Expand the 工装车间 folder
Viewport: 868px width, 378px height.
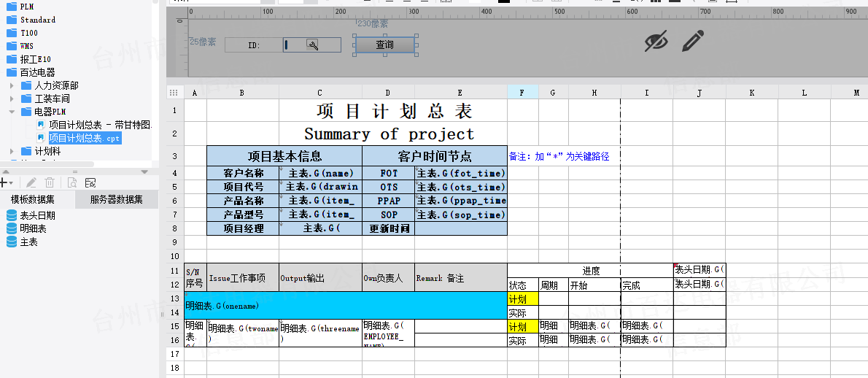click(x=12, y=99)
